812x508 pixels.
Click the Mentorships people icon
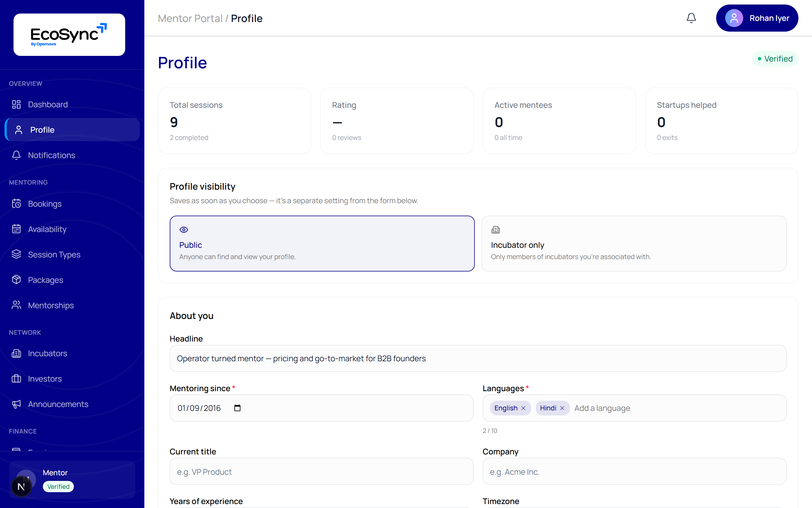(x=16, y=305)
